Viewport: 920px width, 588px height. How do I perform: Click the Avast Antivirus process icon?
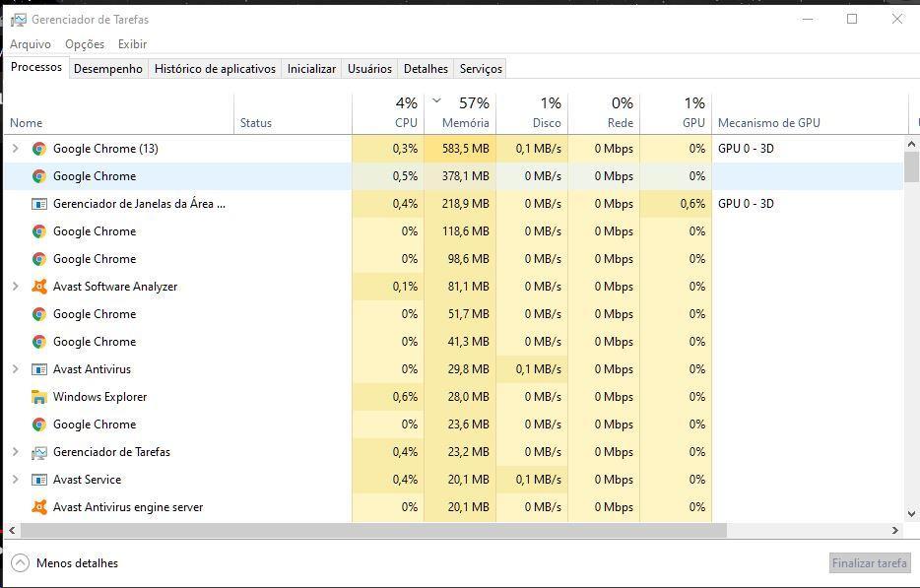39,369
